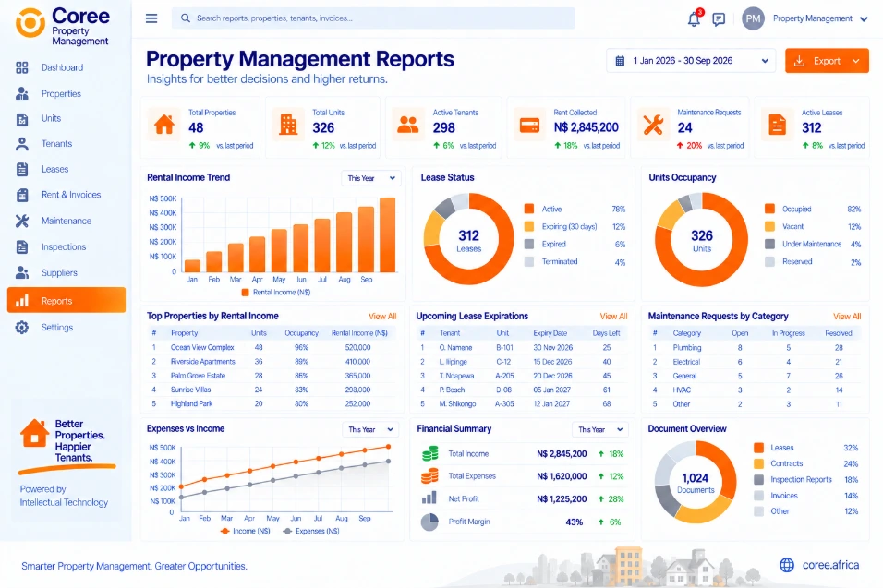Click the Total Units building icon
The height and width of the screenshot is (588, 883).
coord(288,125)
